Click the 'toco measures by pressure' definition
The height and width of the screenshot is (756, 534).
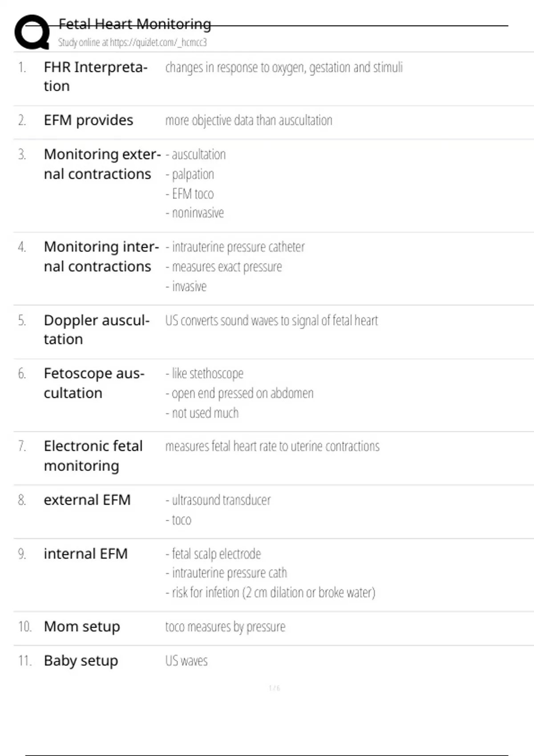pos(225,627)
